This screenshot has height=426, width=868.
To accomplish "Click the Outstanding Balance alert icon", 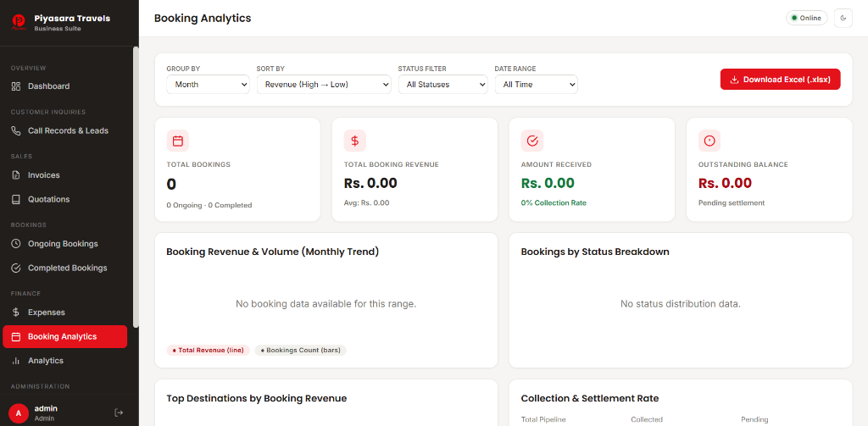I will point(709,141).
